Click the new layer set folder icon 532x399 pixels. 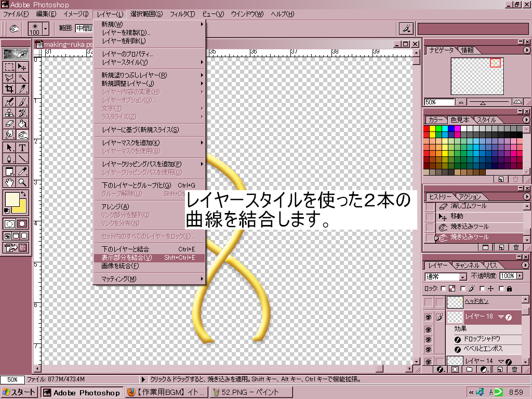tap(470, 369)
